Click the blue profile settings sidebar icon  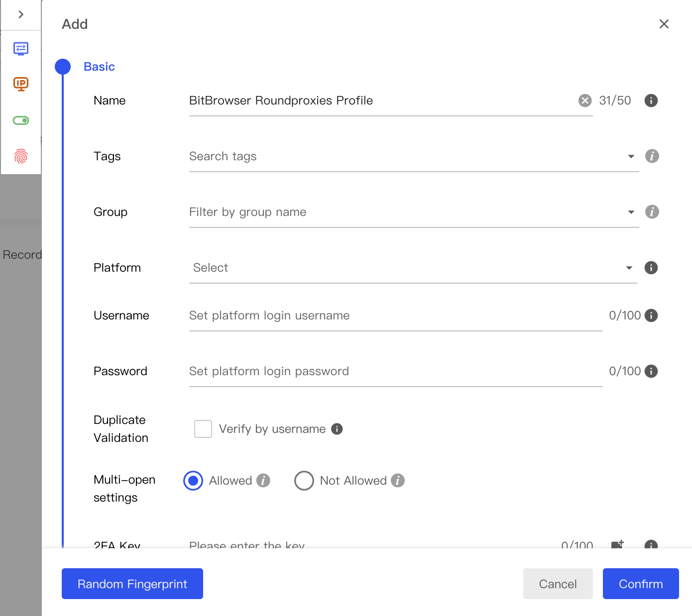[20, 49]
